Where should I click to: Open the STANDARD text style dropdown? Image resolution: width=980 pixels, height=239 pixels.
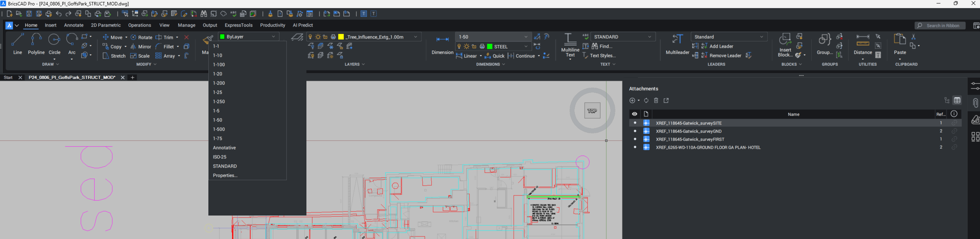coord(649,37)
